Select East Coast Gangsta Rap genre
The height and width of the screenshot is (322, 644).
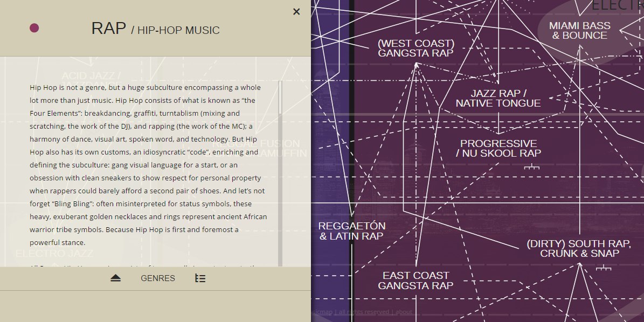[416, 281]
